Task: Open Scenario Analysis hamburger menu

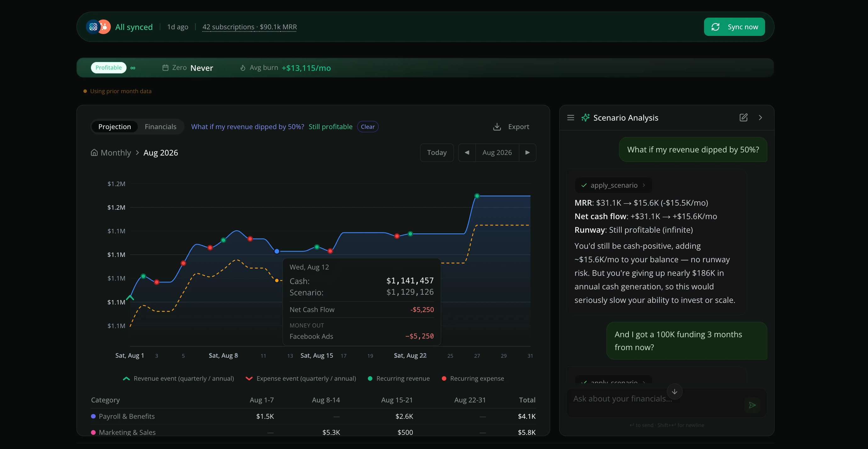Action: [571, 118]
